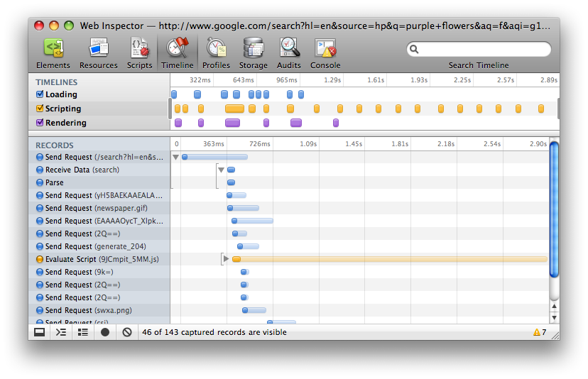The width and height of the screenshot is (588, 379).
Task: Expand the Evaluate Script record triangle
Action: [227, 259]
